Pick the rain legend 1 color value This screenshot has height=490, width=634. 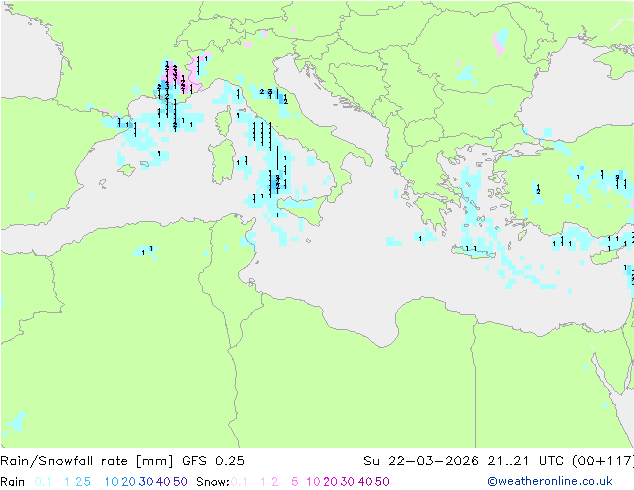(x=67, y=482)
